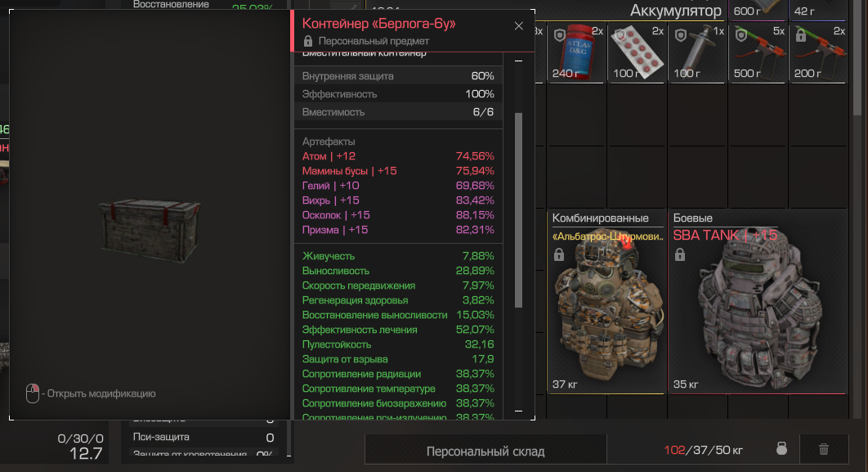868x472 pixels.
Task: Click the trash bin delete icon
Action: (x=824, y=449)
